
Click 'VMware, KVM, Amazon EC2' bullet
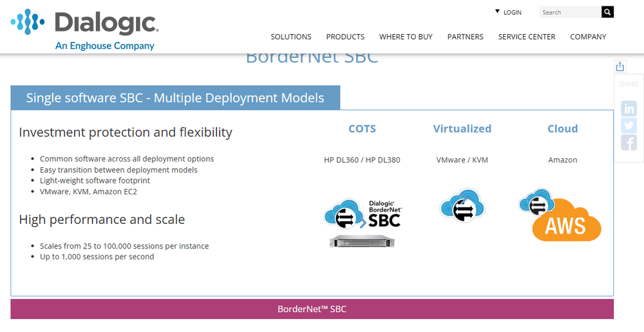coord(88,192)
